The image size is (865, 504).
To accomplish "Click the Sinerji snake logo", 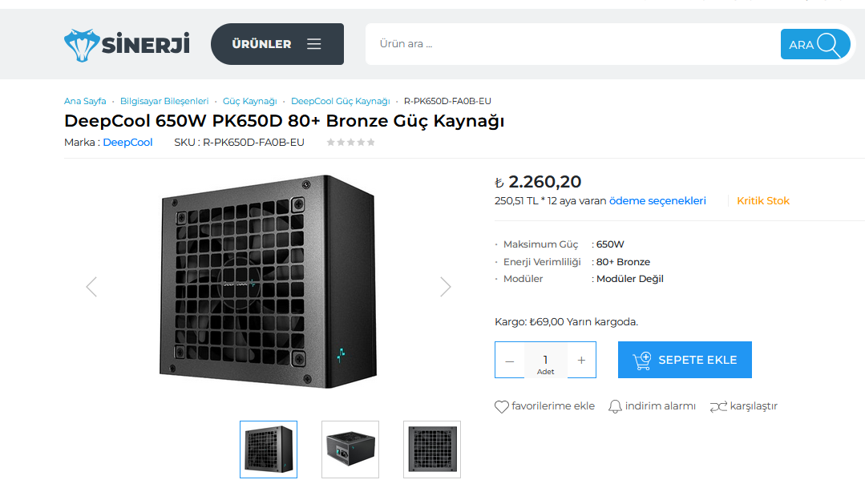I will coord(81,45).
